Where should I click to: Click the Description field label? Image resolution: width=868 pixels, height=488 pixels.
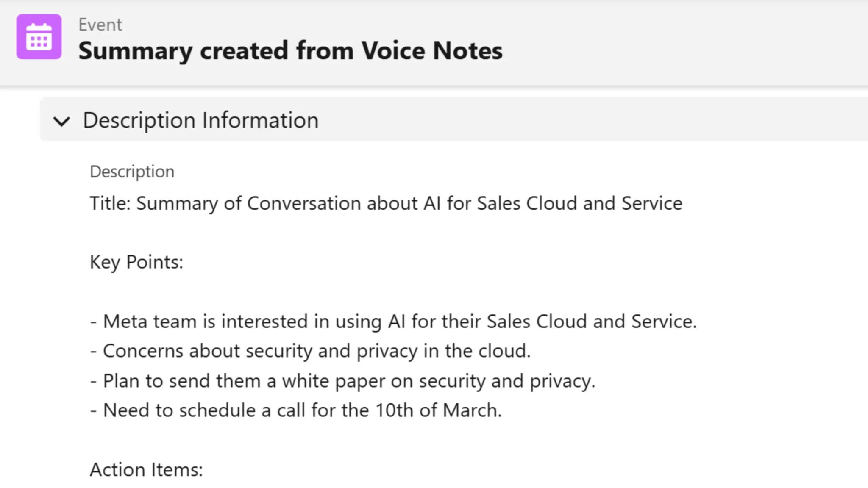pyautogui.click(x=132, y=172)
